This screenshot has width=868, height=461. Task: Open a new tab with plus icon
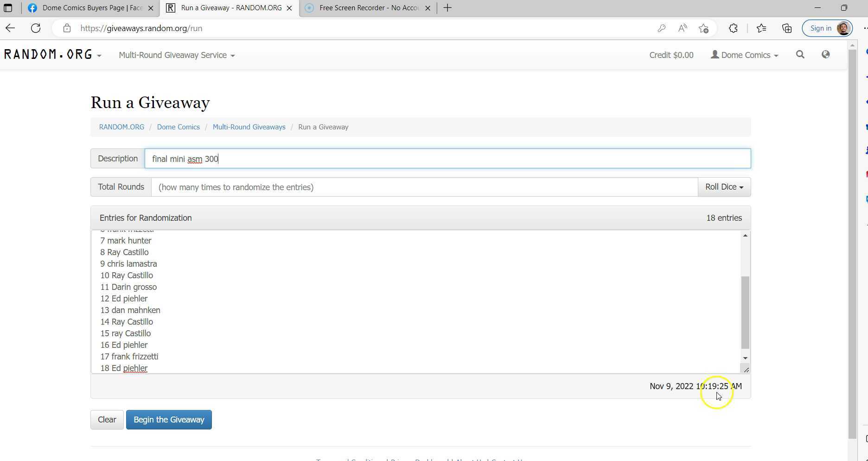click(447, 8)
